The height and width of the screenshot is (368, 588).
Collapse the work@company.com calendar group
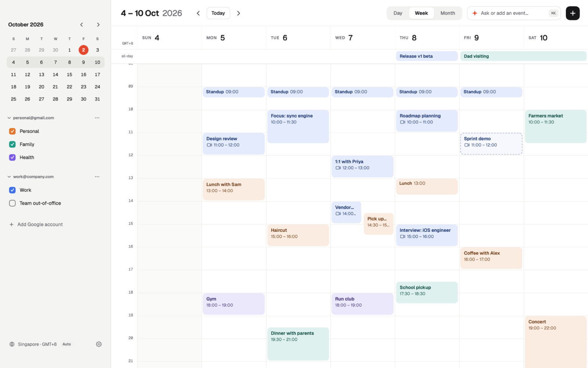9,177
